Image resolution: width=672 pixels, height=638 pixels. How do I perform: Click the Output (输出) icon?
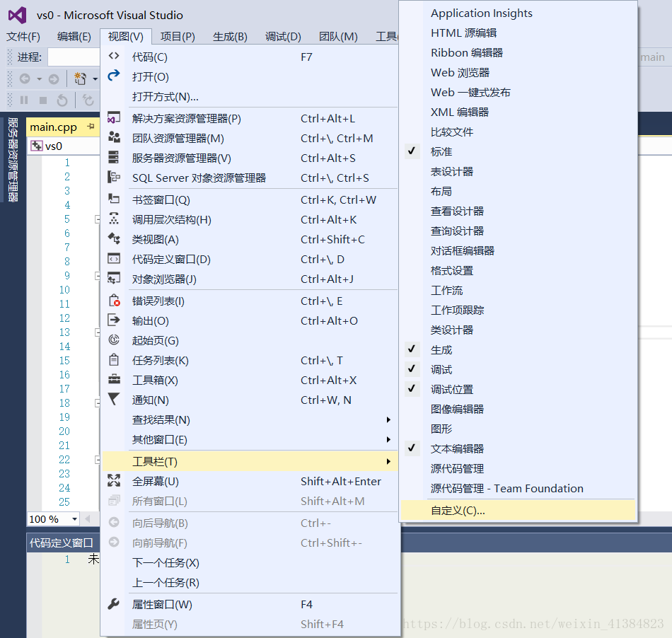point(114,320)
